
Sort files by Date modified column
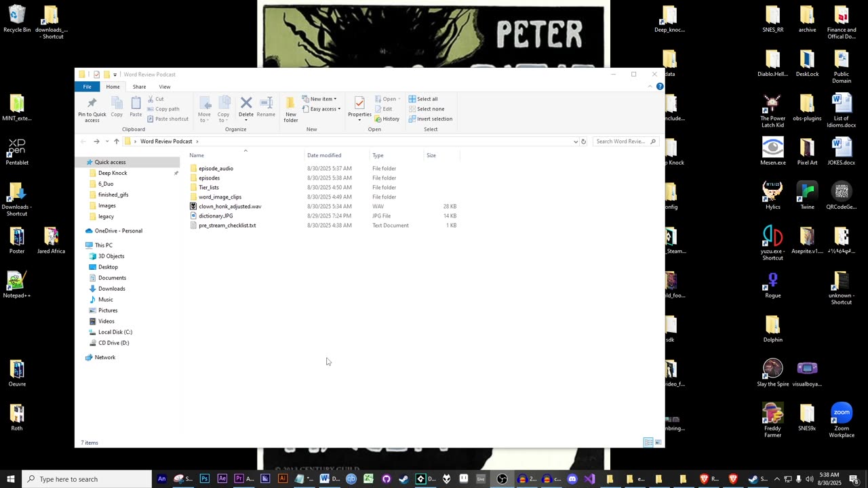[337, 155]
